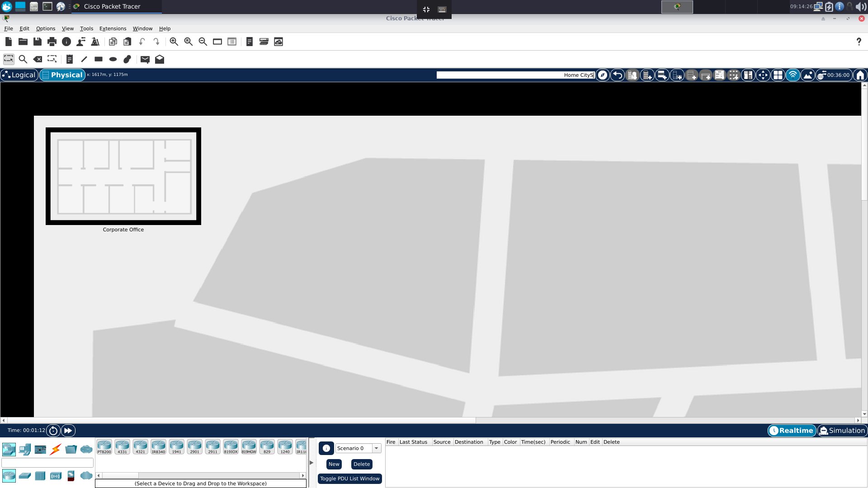
Task: Click the Back Level arrow icon
Action: pos(618,75)
